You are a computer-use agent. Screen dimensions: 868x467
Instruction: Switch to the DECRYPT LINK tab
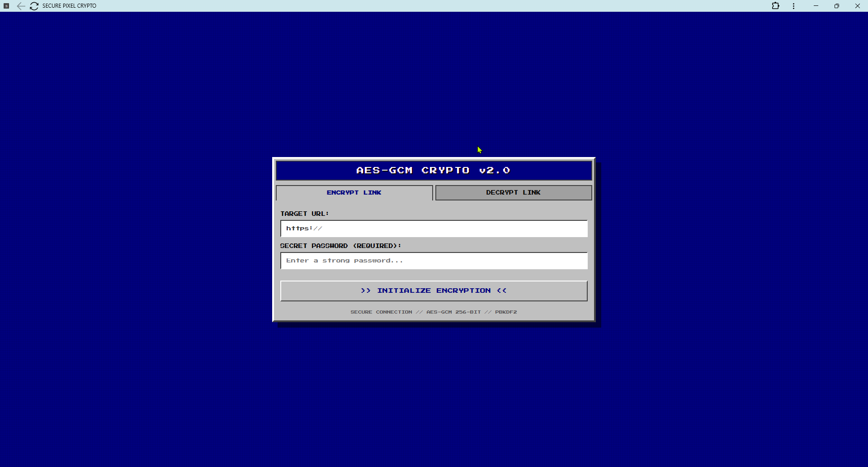coord(513,192)
